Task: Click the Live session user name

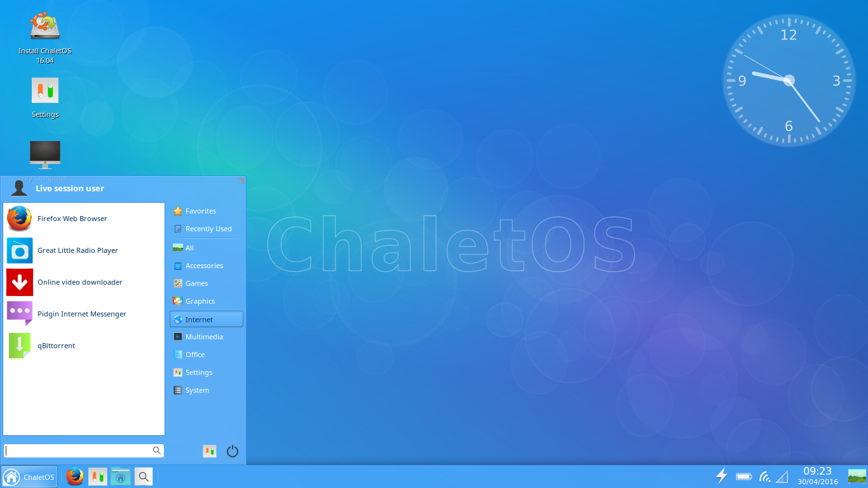Action: tap(70, 189)
